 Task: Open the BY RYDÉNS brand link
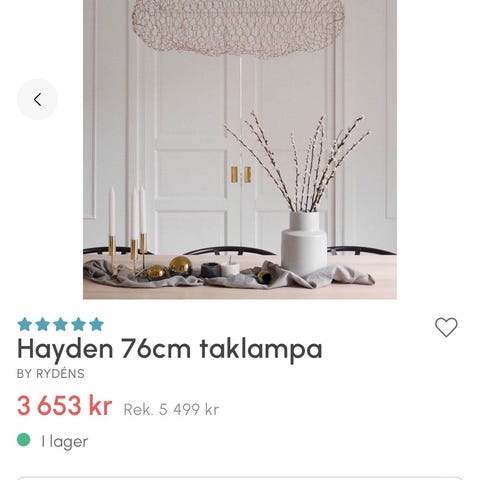(x=51, y=374)
